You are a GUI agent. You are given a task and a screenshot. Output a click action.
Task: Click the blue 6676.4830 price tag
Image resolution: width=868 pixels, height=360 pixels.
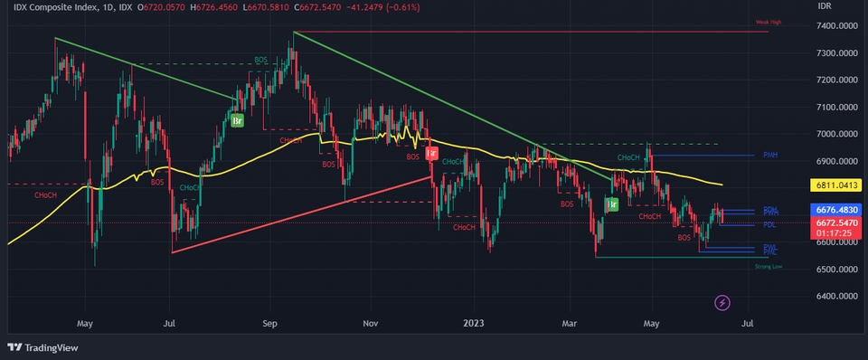click(x=835, y=211)
